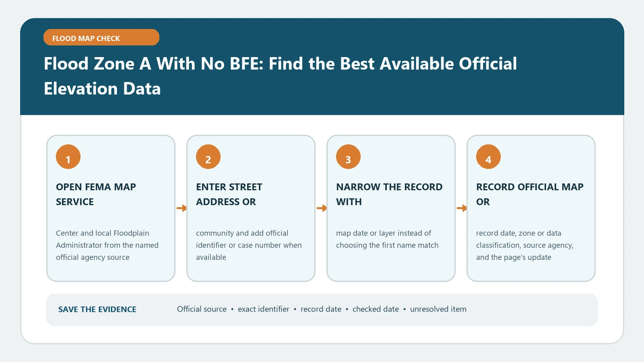The width and height of the screenshot is (644, 362).
Task: Click 'RECORD OFFICIAL MAP OR' heading
Action: click(x=530, y=194)
